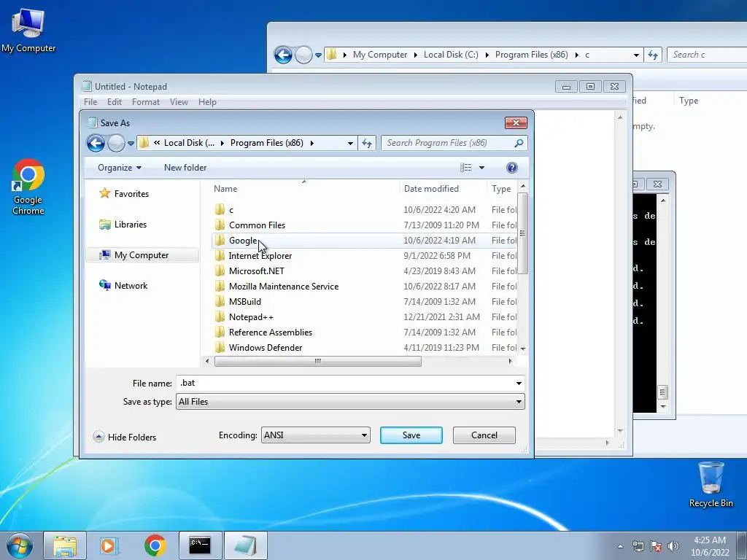Expand Explorer window address dropdown
747x560 pixels.
[x=636, y=55]
